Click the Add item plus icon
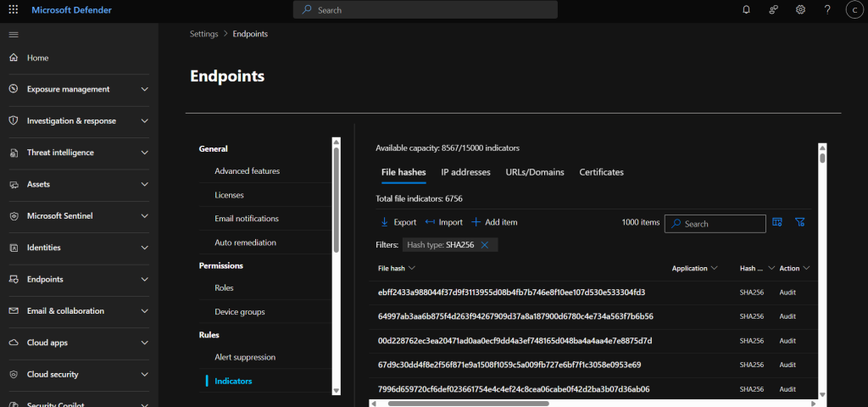This screenshot has width=868, height=407. pyautogui.click(x=476, y=222)
